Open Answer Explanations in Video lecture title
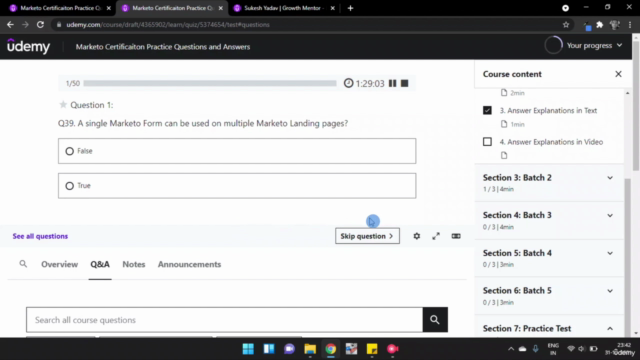 (x=551, y=142)
